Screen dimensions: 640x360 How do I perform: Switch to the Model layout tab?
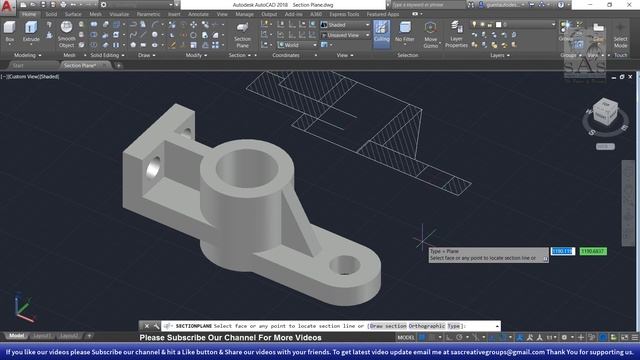point(17,336)
